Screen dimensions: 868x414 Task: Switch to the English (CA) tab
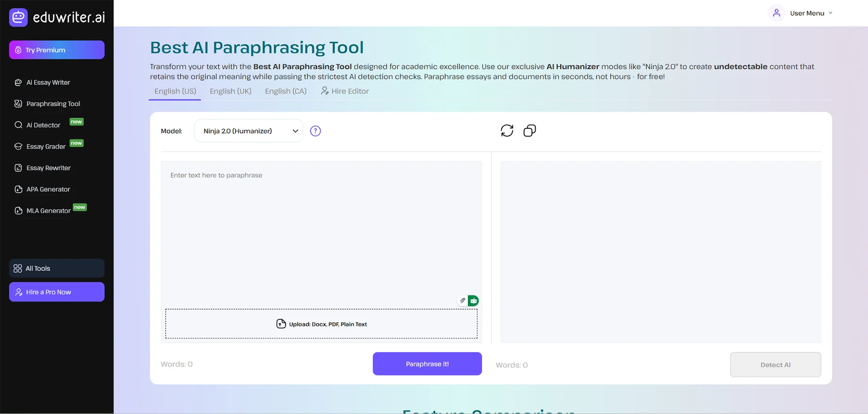tap(286, 91)
